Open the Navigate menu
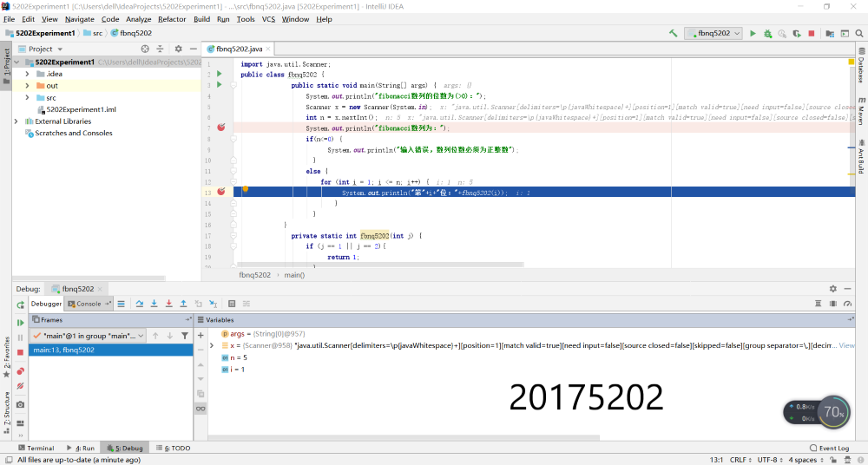The width and height of the screenshot is (868, 465). pyautogui.click(x=79, y=19)
